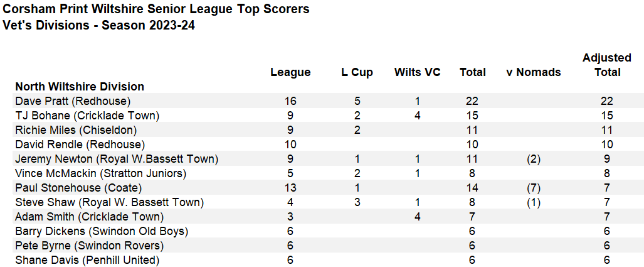
Task: Select Pete Byrne (Swindon Rovers) name
Action: point(89,246)
